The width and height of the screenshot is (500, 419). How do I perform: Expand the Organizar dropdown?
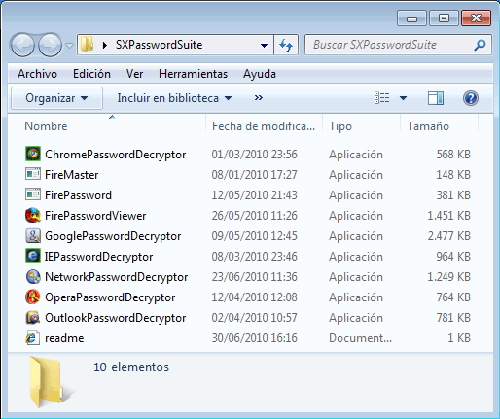(x=57, y=98)
